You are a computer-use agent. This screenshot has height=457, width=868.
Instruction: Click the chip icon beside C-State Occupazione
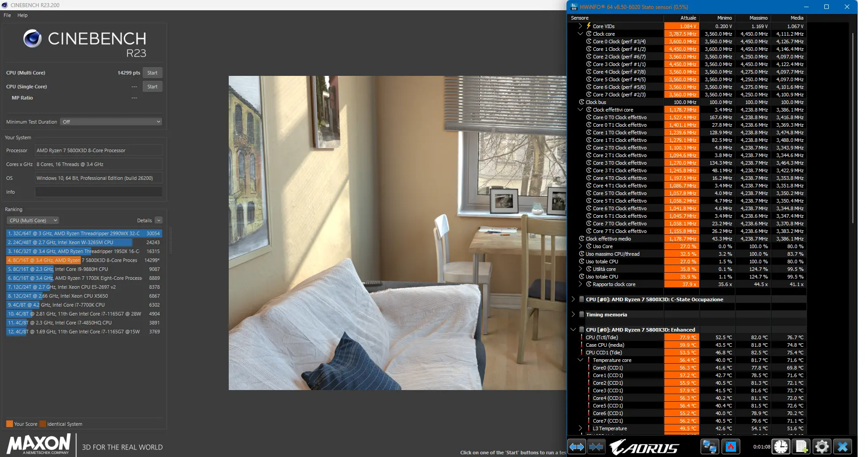click(x=582, y=299)
